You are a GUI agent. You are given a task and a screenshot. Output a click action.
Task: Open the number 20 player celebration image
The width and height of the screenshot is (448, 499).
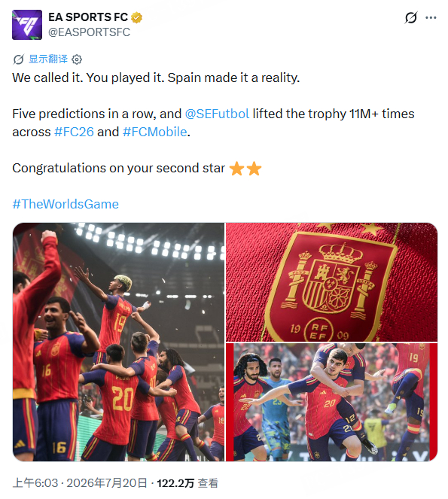coord(331,402)
